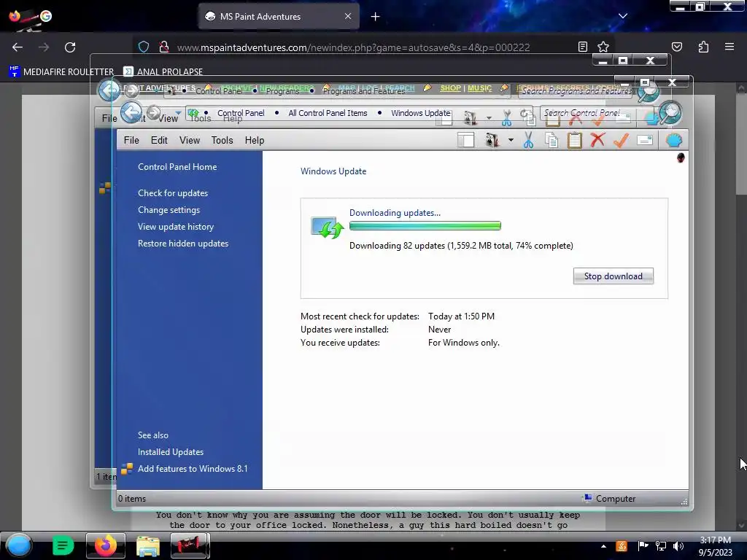Viewport: 747px width, 560px height.
Task: Click Control Panel breadcrumb in Windows Update address bar
Action: [241, 113]
